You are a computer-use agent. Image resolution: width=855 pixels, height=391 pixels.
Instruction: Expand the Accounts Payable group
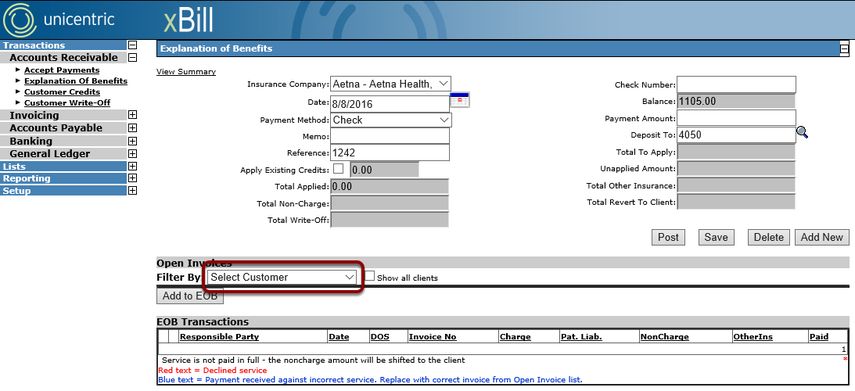click(x=132, y=128)
